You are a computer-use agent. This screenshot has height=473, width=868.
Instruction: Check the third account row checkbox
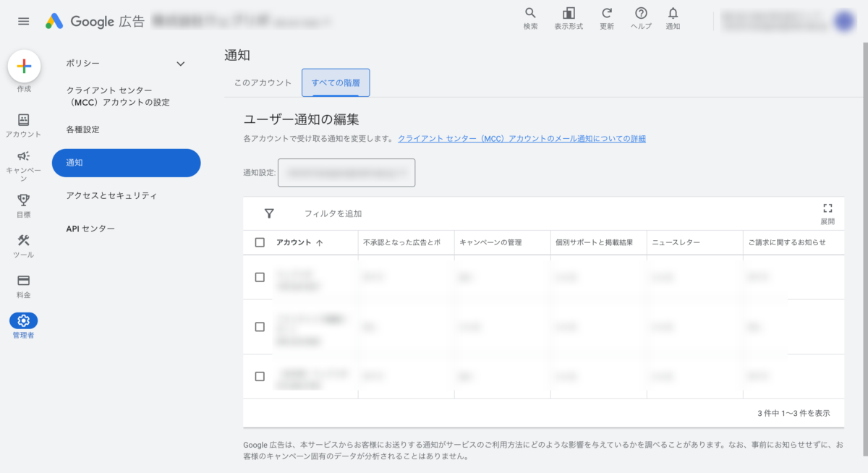click(260, 376)
